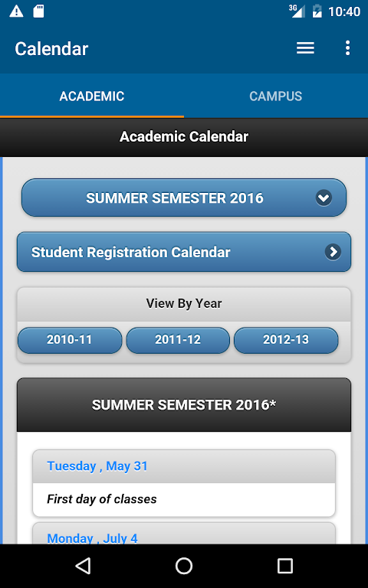Screen dimensions: 368x588
Task: Select the Monday, July 4 entry
Action: pyautogui.click(x=184, y=533)
